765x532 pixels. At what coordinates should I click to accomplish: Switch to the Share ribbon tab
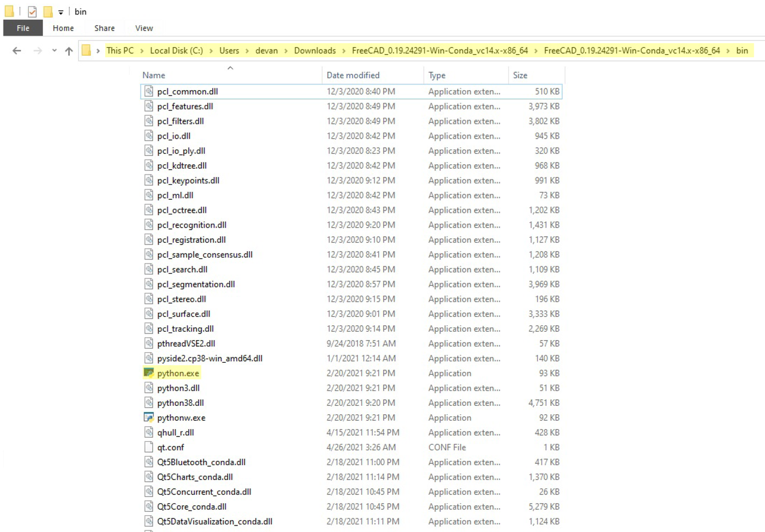coord(105,28)
